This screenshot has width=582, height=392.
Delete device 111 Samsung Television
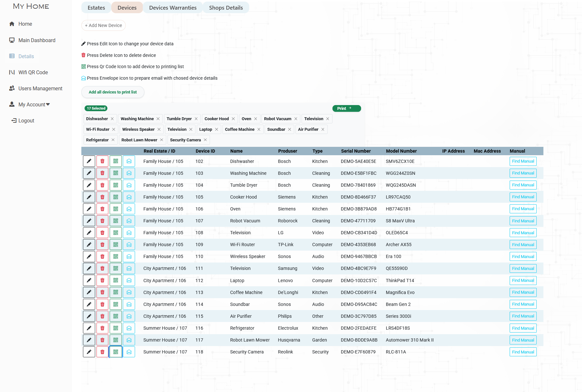102,268
